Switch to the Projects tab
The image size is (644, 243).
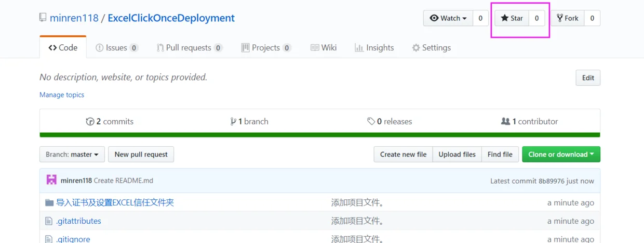coord(266,47)
